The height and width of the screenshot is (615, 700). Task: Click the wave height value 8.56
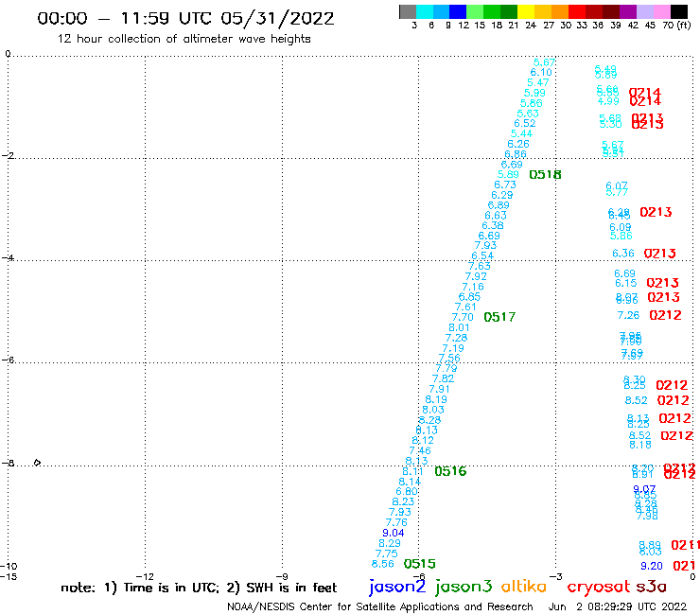383,564
